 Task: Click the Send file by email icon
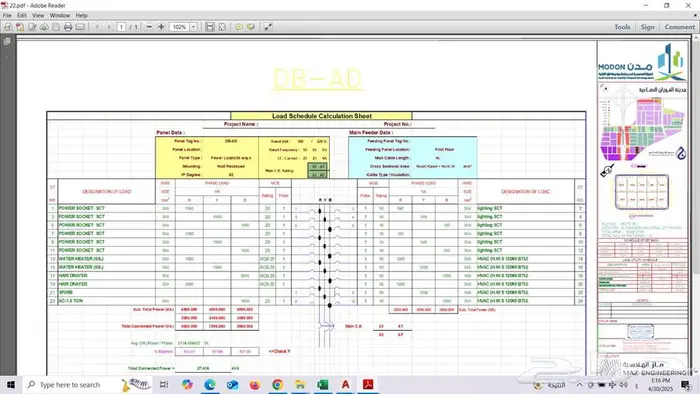click(80, 27)
